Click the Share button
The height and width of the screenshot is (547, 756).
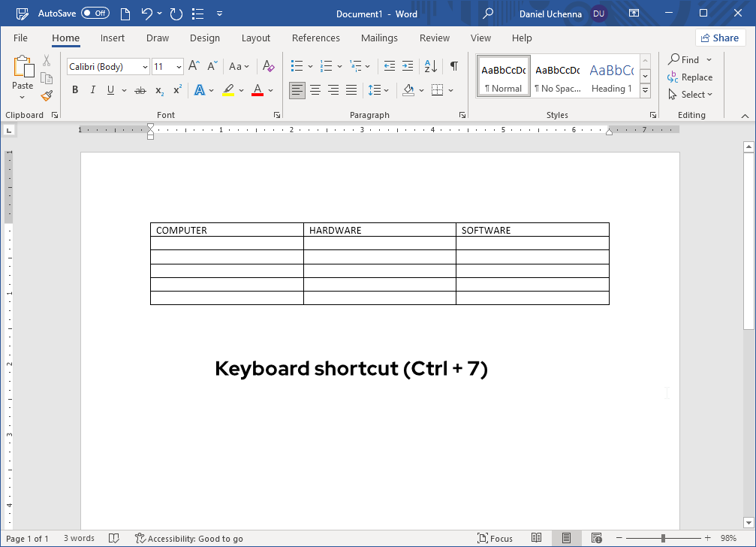[719, 37]
